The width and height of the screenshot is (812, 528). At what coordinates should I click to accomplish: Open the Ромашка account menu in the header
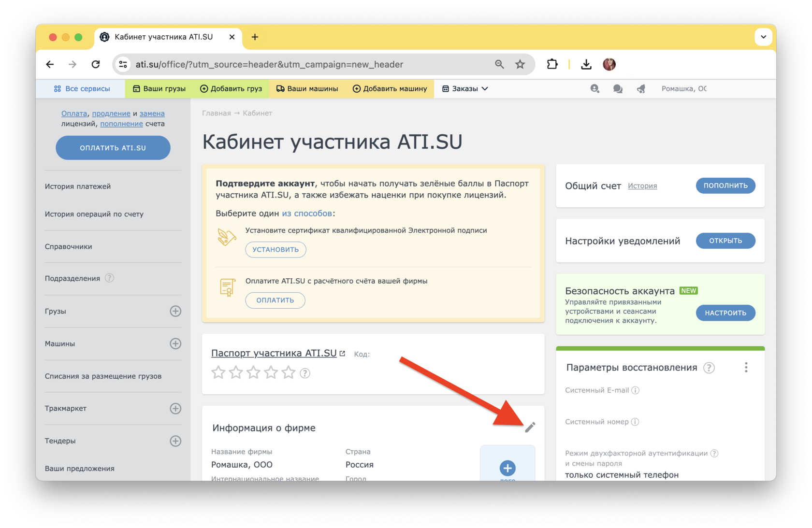coord(684,89)
